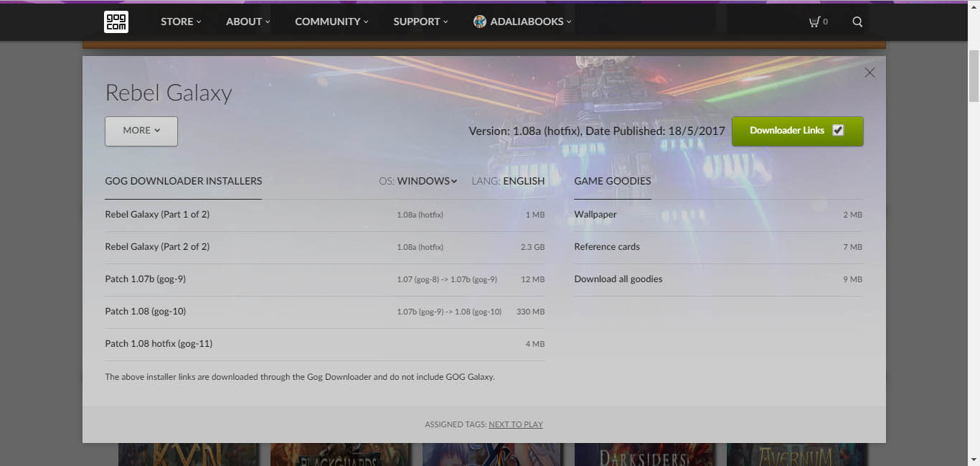Image resolution: width=980 pixels, height=466 pixels.
Task: Open the STORE menu
Action: 181,22
